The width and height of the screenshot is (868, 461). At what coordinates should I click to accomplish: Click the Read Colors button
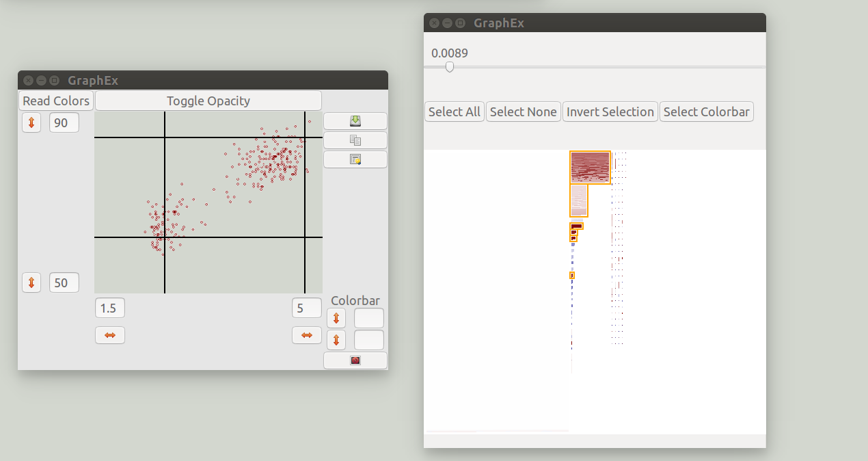[x=56, y=101]
